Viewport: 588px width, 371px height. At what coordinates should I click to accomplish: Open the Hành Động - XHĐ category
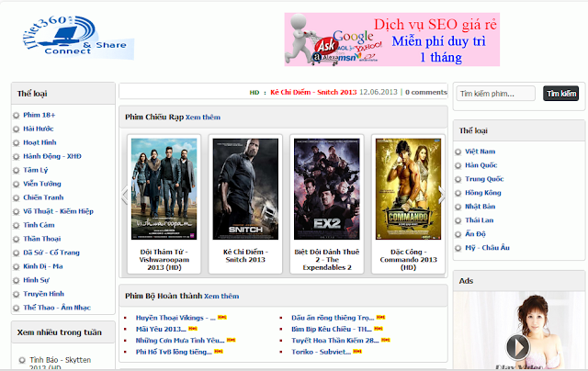pyautogui.click(x=52, y=156)
